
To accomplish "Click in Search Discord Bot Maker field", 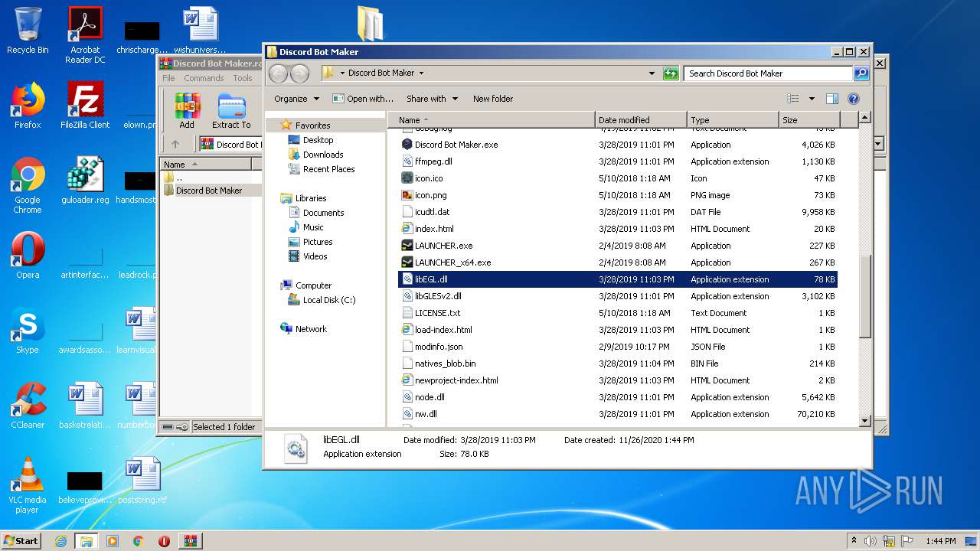I will click(768, 73).
